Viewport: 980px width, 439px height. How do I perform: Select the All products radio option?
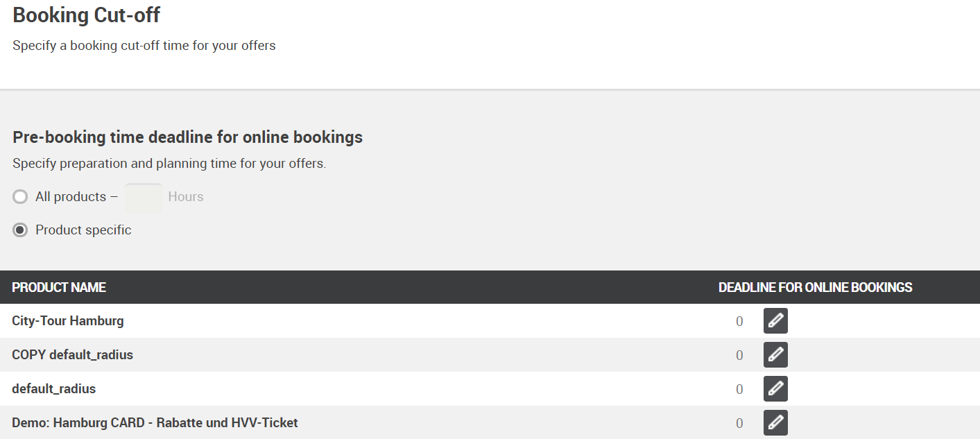tap(20, 197)
